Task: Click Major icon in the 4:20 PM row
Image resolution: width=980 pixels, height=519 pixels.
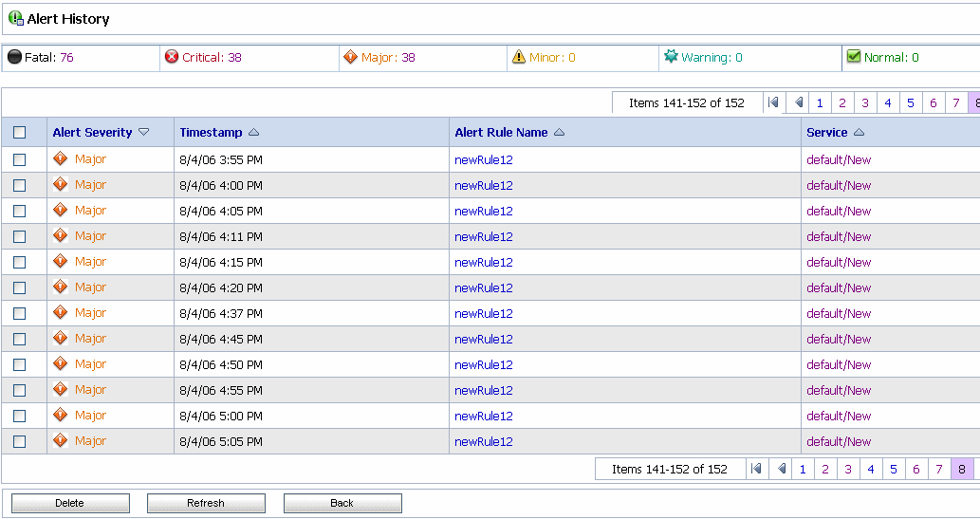Action: 60,287
